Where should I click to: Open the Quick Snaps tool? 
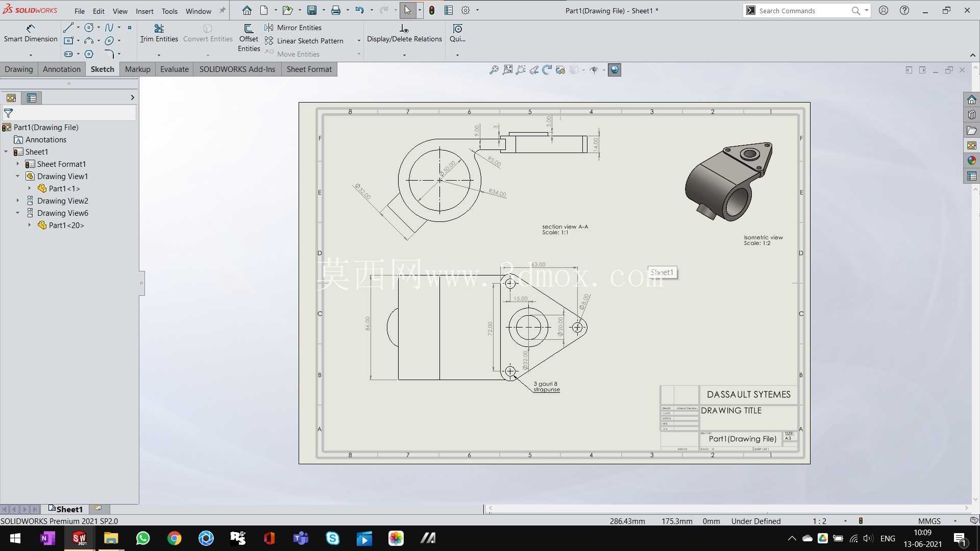point(457,33)
